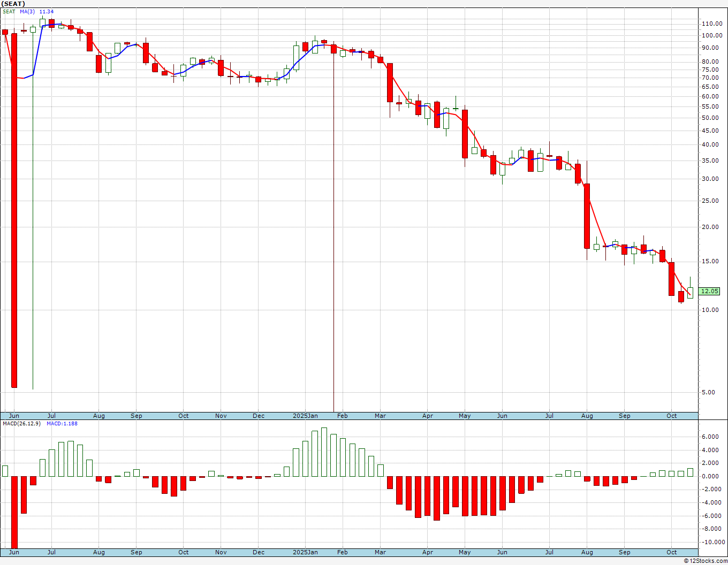Click the 100.00 price axis label
728x565 pixels.
[x=711, y=36]
